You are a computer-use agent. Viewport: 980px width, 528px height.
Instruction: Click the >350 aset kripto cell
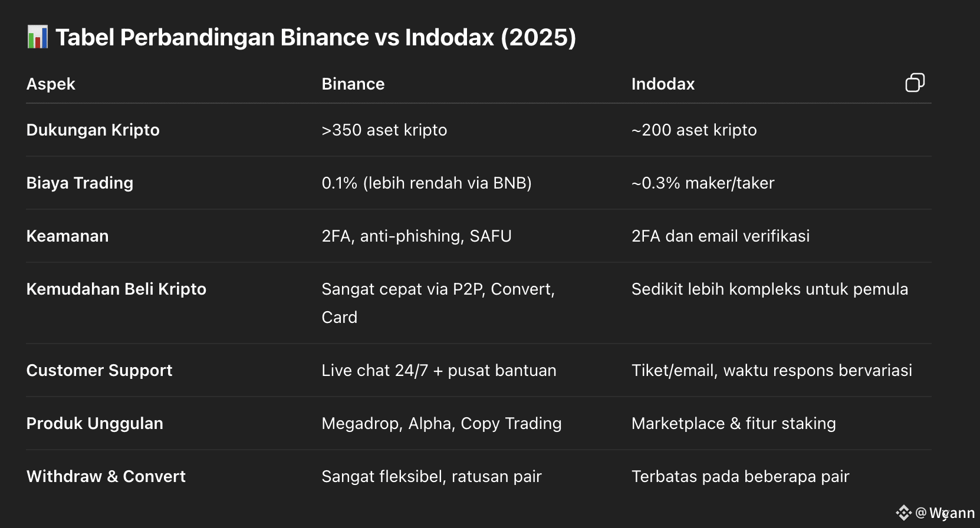point(384,130)
